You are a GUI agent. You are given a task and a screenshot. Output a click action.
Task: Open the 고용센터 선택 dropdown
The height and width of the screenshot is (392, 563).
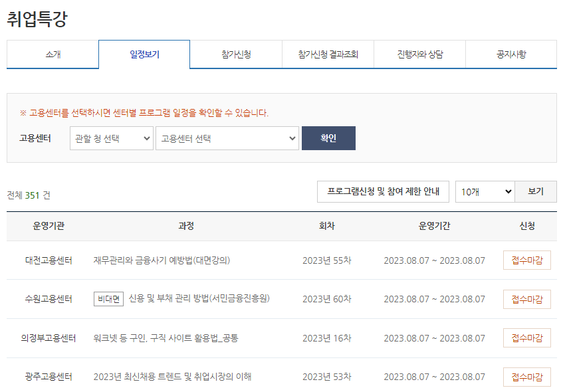tap(227, 138)
